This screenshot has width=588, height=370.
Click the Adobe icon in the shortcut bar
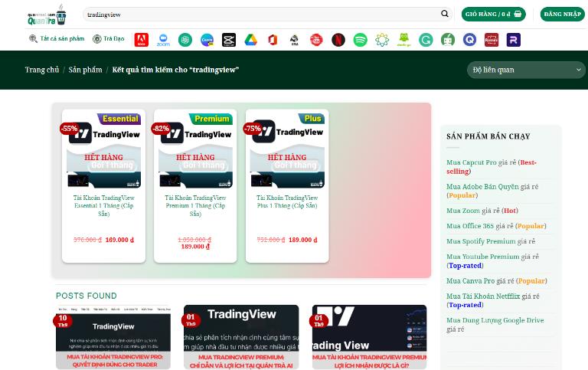pyautogui.click(x=141, y=40)
